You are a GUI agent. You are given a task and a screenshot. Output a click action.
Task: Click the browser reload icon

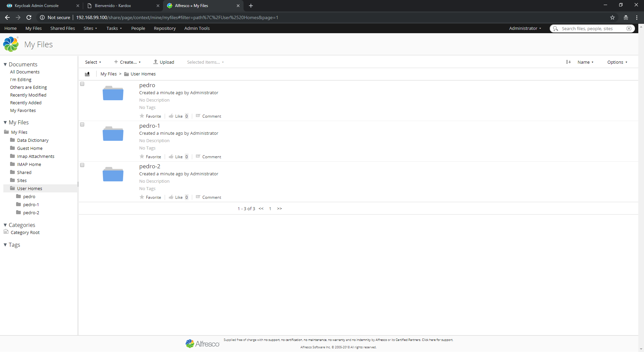point(29,17)
